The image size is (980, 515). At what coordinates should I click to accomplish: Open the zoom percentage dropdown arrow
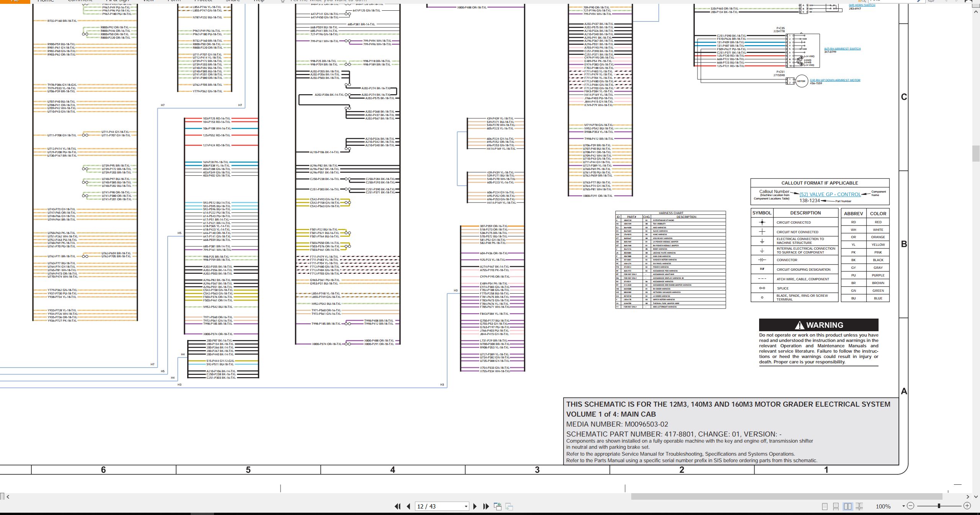[903, 506]
